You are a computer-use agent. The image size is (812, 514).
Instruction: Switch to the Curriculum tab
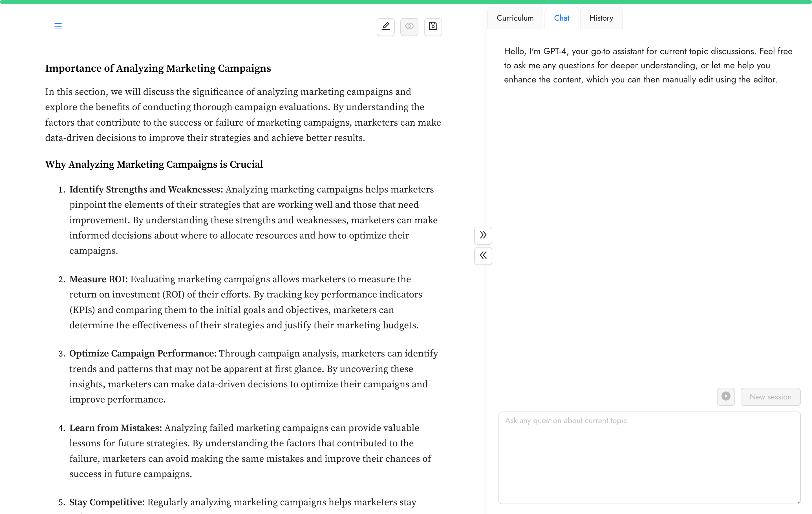(x=515, y=18)
